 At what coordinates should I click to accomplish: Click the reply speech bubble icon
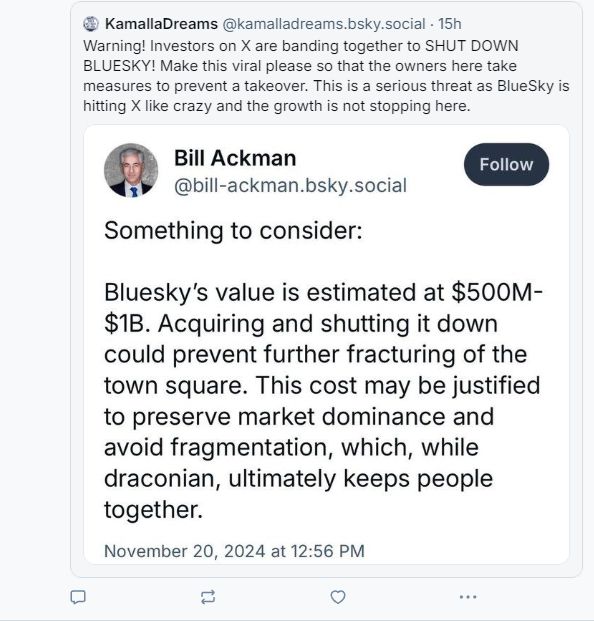click(x=78, y=597)
